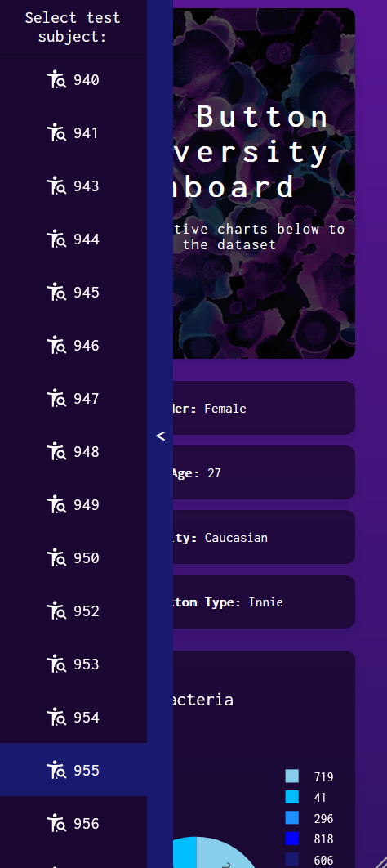The height and width of the screenshot is (868, 387).
Task: Click the light blue swatch for 719
Action: pos(292,776)
